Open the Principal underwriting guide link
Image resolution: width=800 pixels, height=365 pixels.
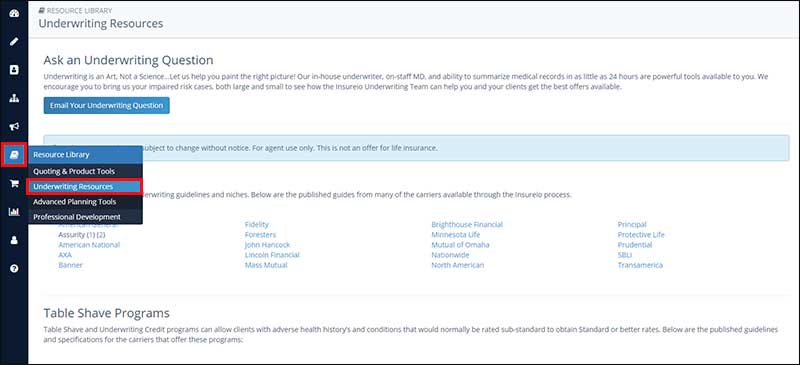tap(632, 225)
